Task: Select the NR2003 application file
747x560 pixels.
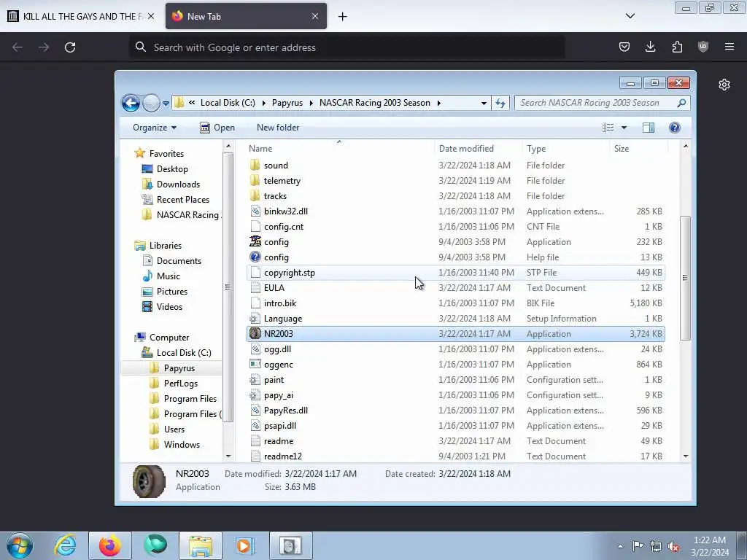Action: [456, 334]
